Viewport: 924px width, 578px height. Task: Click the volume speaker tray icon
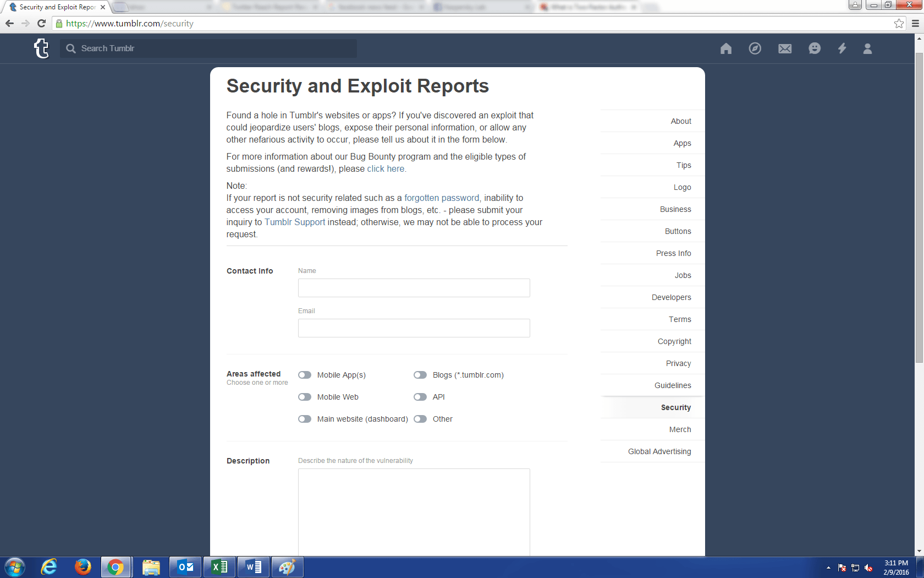869,568
